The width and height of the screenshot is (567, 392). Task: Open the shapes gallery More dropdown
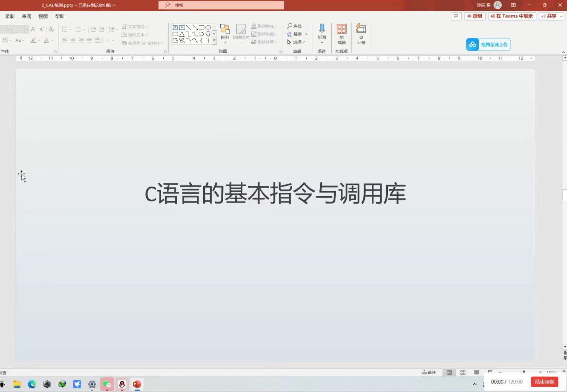214,41
